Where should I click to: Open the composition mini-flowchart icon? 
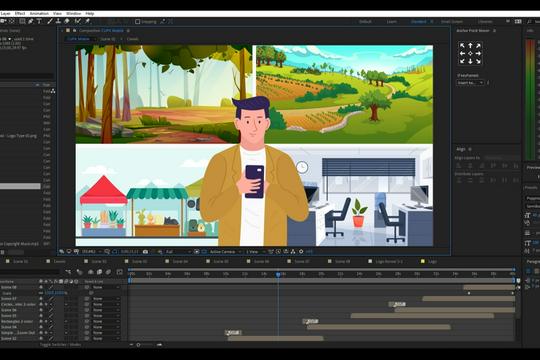pos(68,272)
